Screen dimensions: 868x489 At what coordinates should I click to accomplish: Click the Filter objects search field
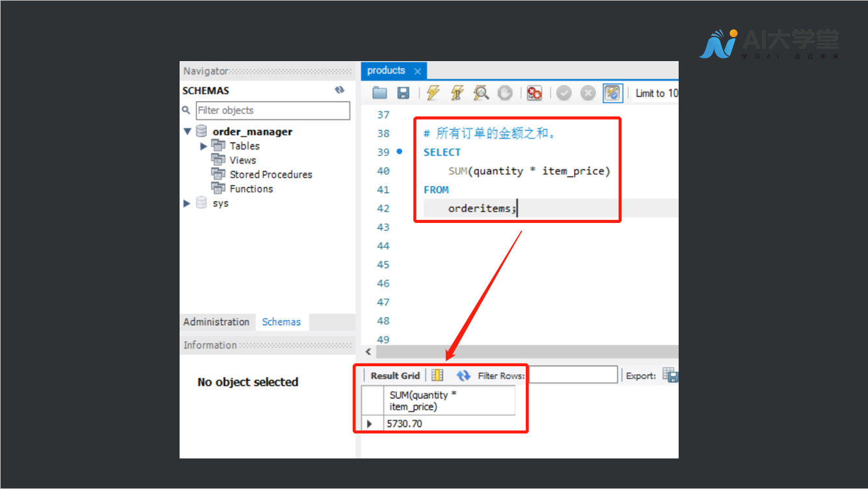tap(273, 111)
